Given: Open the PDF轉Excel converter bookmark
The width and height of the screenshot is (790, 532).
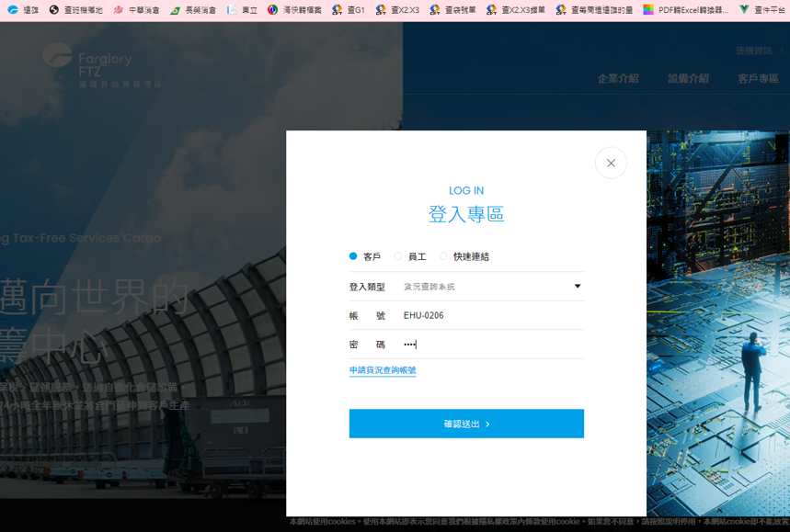Looking at the screenshot, I should (683, 10).
